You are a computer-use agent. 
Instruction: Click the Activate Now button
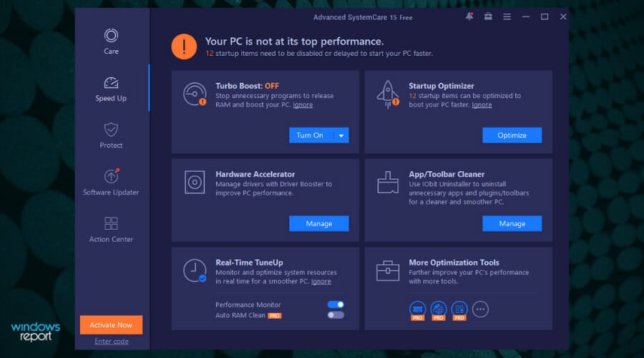point(112,325)
